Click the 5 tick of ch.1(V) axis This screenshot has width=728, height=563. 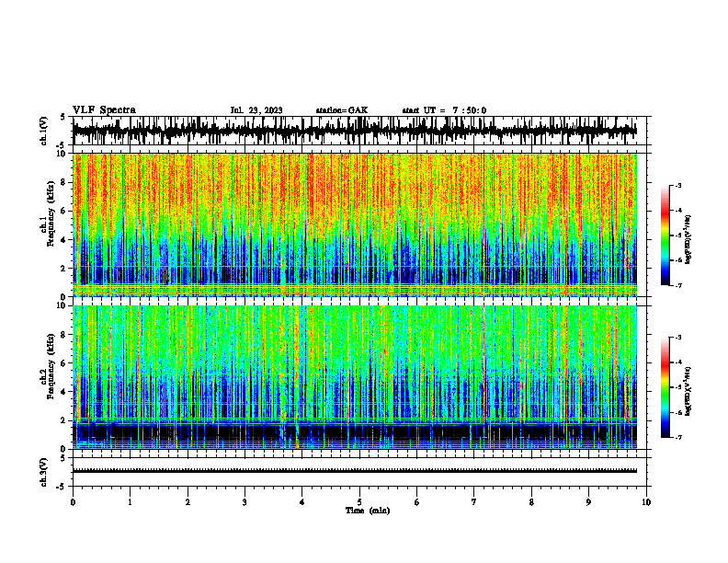click(x=63, y=118)
